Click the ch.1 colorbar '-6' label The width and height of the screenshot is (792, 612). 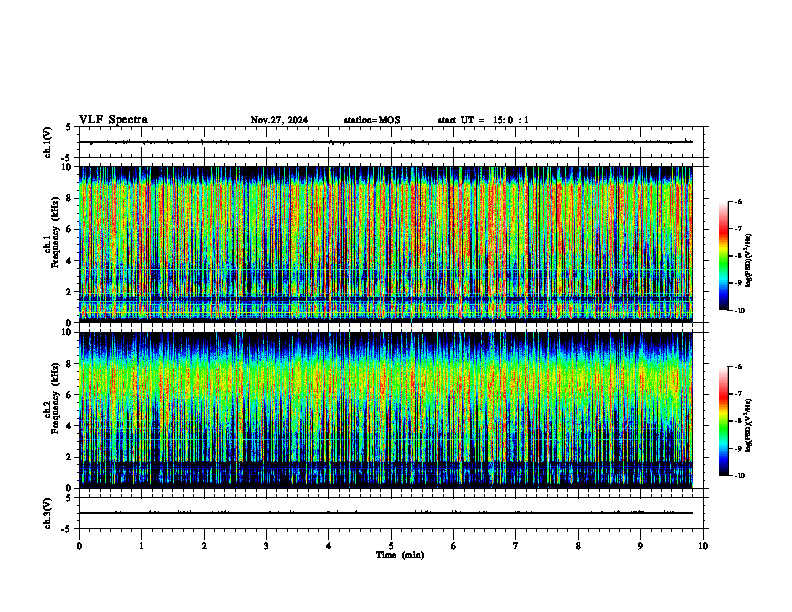pyautogui.click(x=738, y=201)
